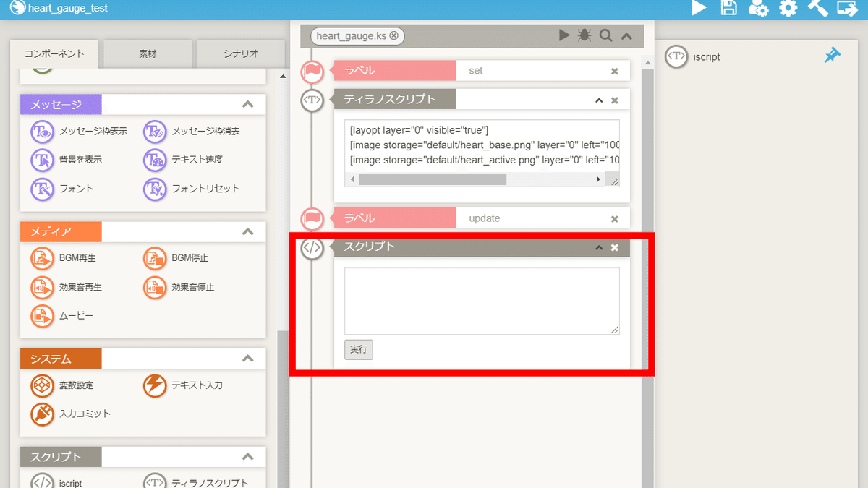Click the component panel vertical scrollbar
Image resolution: width=868 pixels, height=488 pixels.
pos(284,409)
